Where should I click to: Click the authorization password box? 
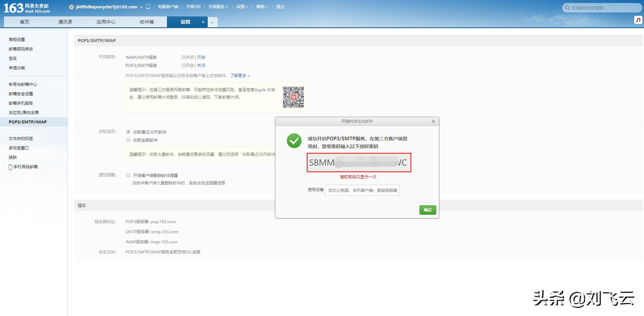coord(359,163)
